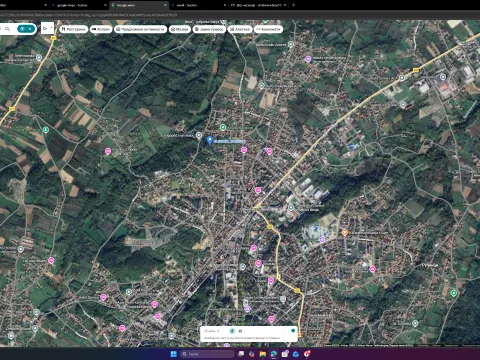Switch to the Gmail browser tab

tap(259, 5)
